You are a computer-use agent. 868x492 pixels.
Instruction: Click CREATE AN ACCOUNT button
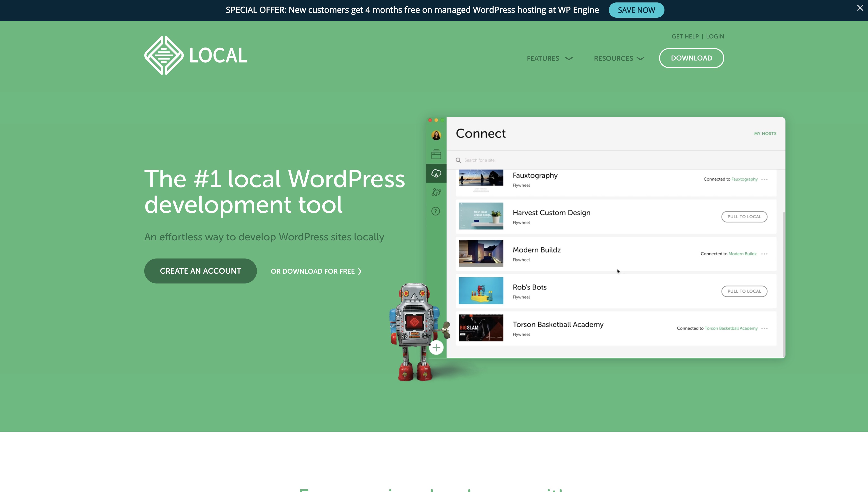point(200,271)
